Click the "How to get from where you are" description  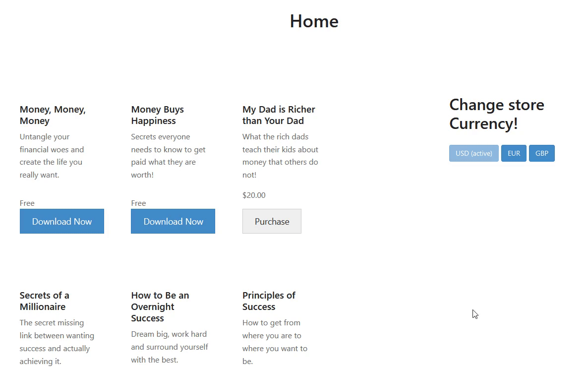pyautogui.click(x=275, y=342)
